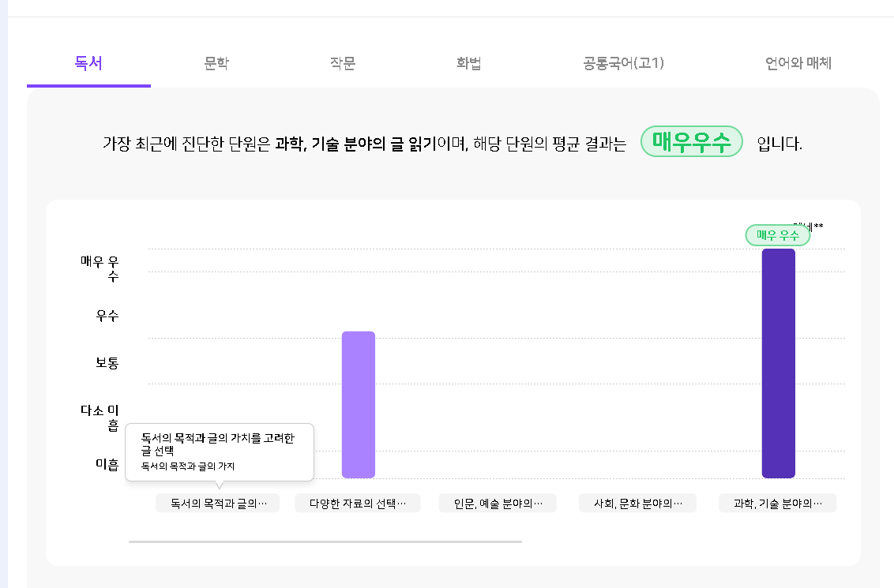Click the 보통 y-axis label
894x588 pixels.
click(107, 363)
